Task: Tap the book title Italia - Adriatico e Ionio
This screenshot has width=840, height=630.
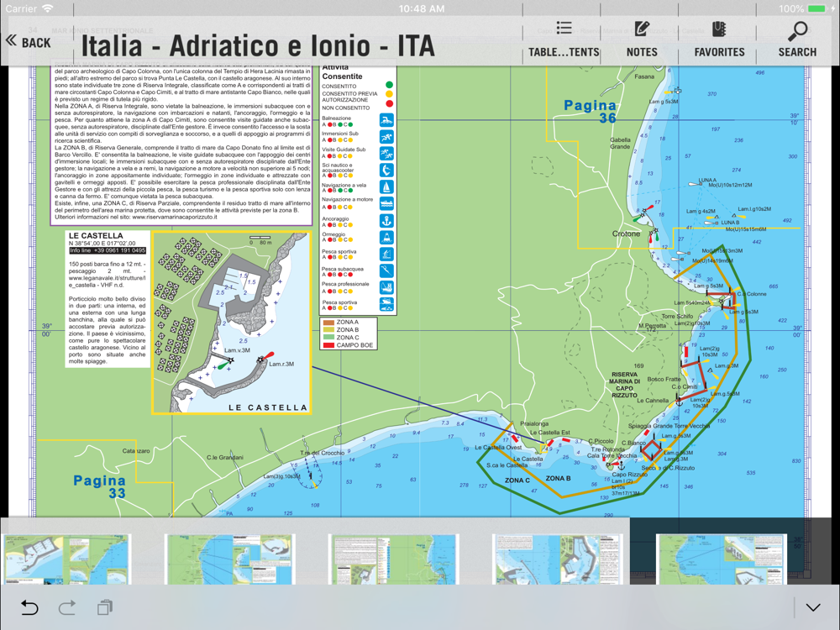Action: 258,45
